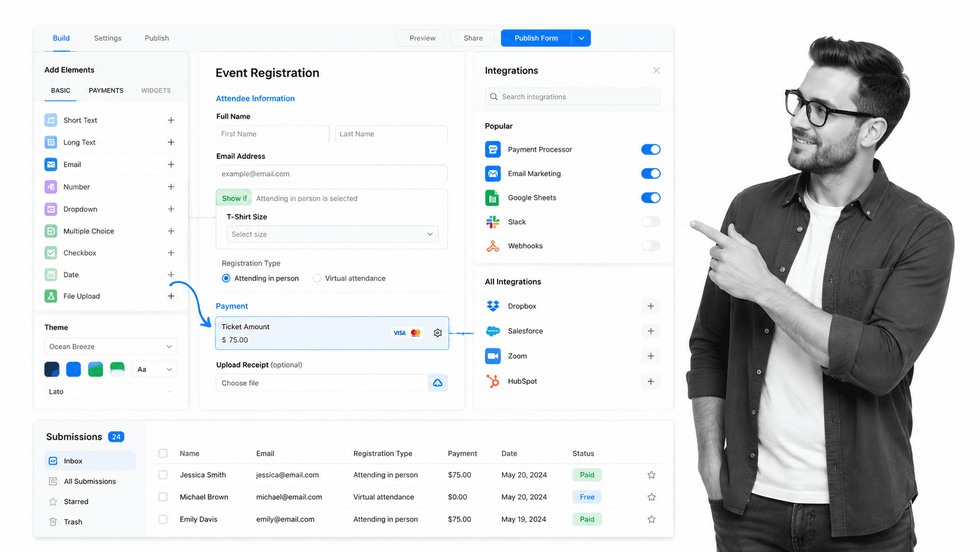
Task: Click the Email element icon in Add Elements
Action: pyautogui.click(x=51, y=165)
